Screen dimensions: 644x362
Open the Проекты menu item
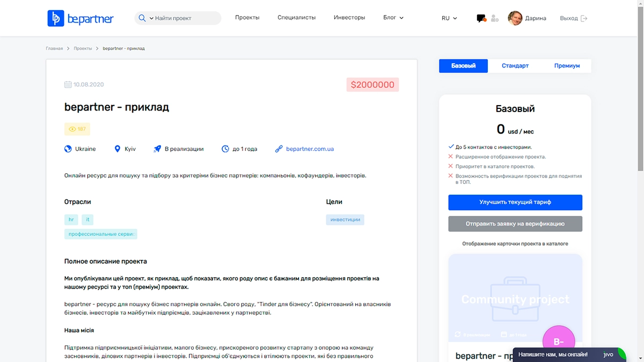pos(247,18)
